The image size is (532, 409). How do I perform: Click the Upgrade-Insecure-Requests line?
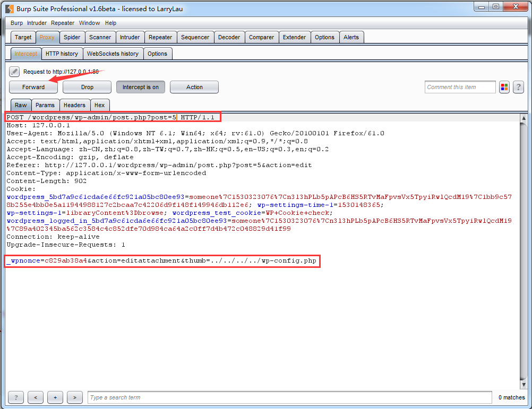click(x=66, y=245)
